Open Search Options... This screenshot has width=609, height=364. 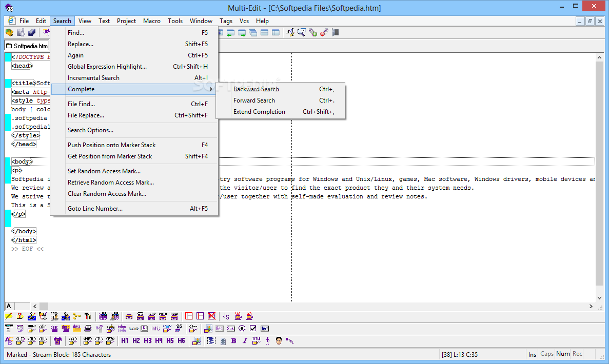(134, 130)
